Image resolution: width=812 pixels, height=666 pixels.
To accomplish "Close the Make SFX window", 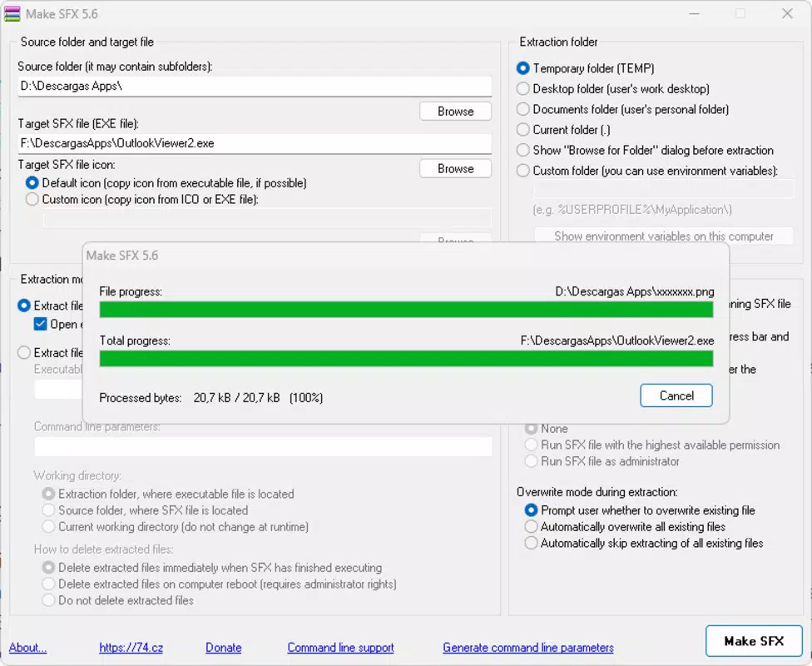I will point(787,14).
